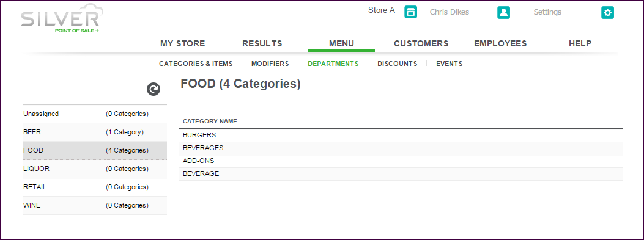This screenshot has height=240, width=644.
Task: Click the BURGERS category row
Action: (401, 135)
